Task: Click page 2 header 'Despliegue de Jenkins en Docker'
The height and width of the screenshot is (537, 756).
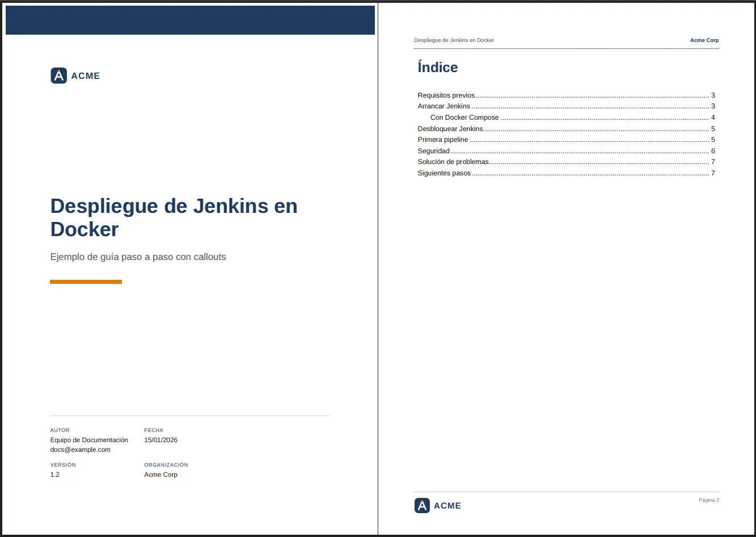Action: pos(454,40)
